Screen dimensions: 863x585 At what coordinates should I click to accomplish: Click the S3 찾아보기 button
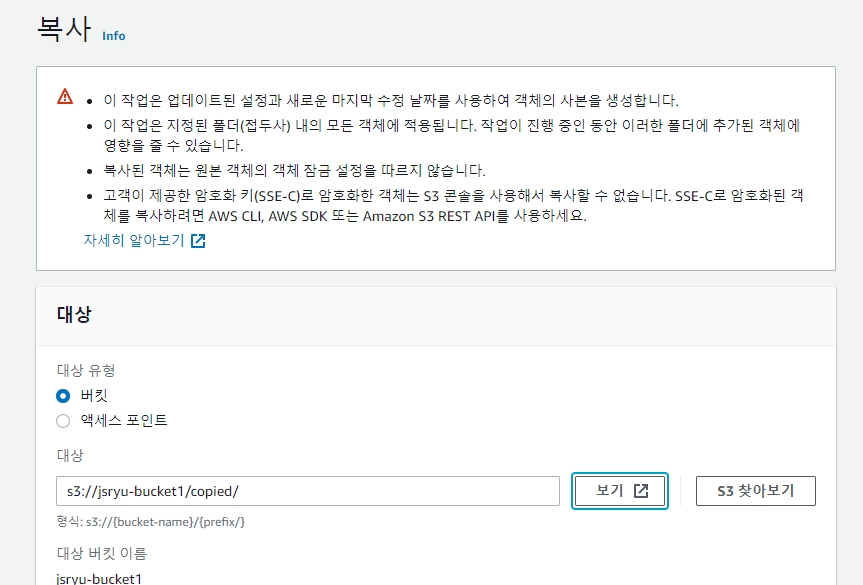[755, 491]
